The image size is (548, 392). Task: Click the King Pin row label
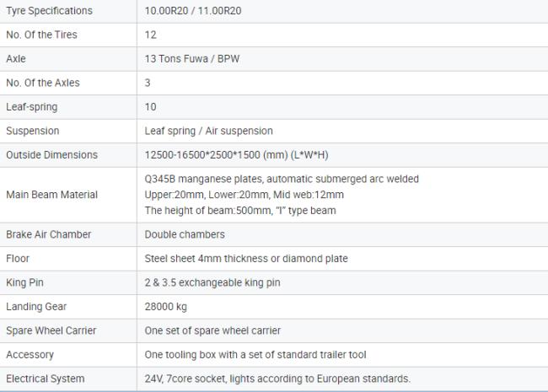(x=24, y=282)
